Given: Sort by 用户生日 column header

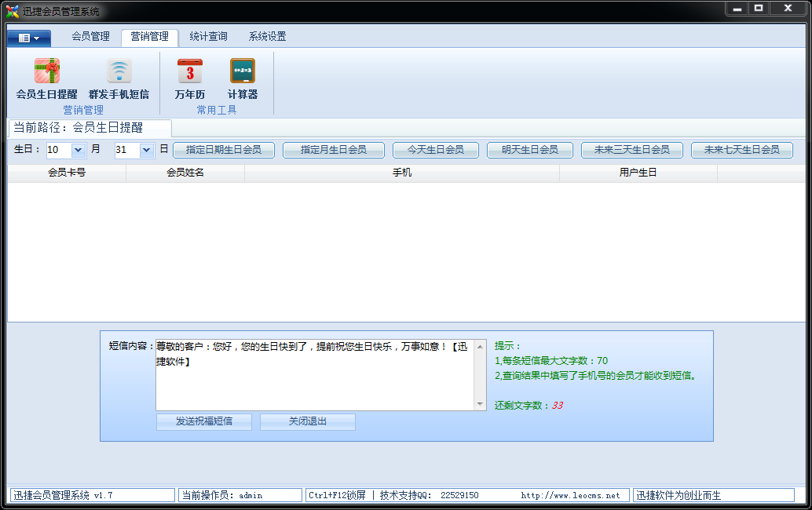Looking at the screenshot, I should [638, 173].
